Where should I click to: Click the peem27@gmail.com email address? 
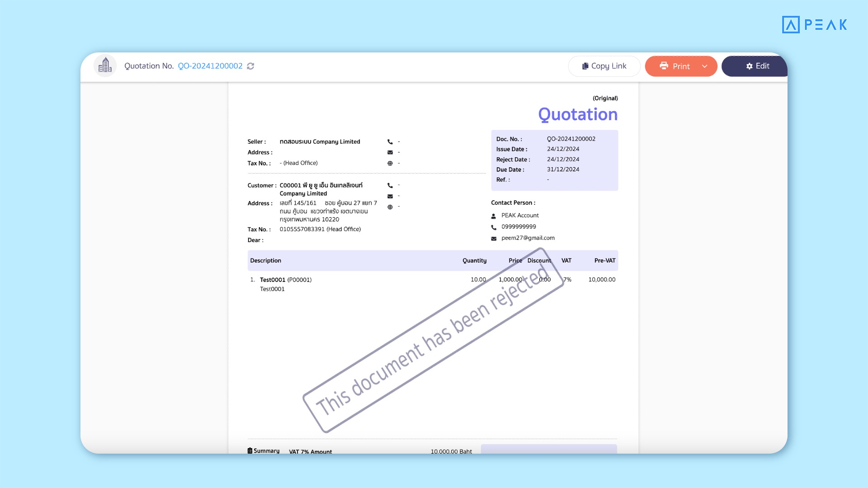click(x=527, y=238)
